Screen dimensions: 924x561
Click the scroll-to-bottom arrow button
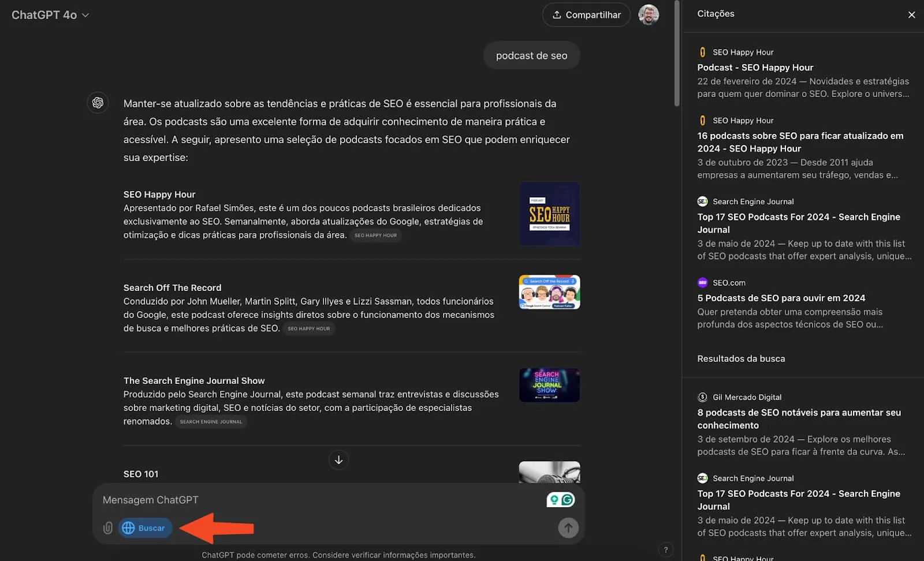pos(338,460)
